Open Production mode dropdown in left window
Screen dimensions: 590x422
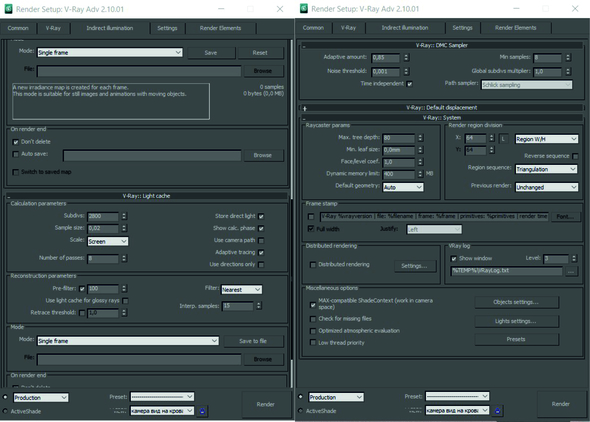[41, 398]
